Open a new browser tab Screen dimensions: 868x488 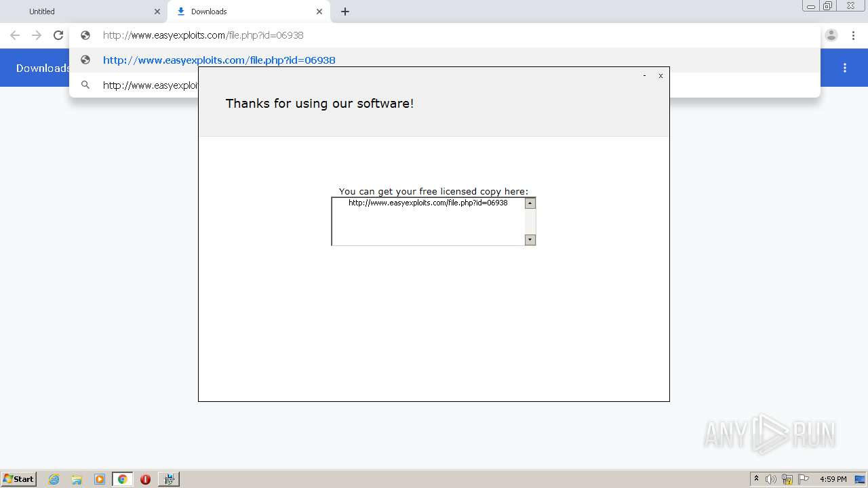pyautogui.click(x=345, y=12)
